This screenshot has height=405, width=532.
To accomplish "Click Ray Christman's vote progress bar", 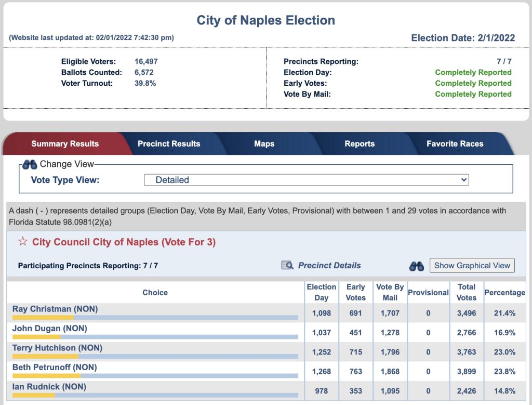I will pos(155,317).
